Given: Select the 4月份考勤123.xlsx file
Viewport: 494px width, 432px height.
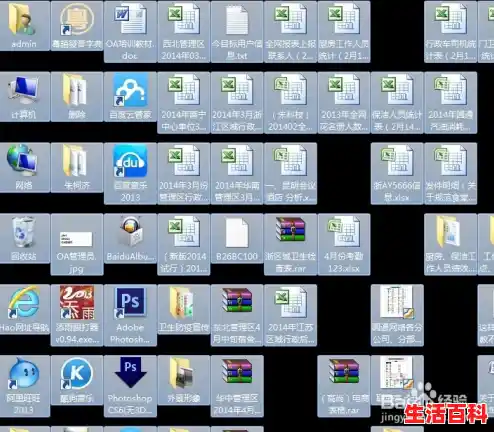Looking at the screenshot, I should coord(344,244).
